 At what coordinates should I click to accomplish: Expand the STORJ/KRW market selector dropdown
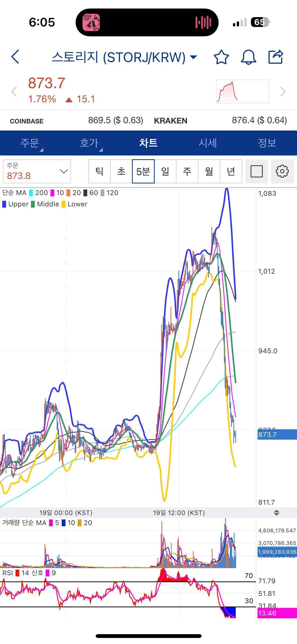click(x=193, y=57)
